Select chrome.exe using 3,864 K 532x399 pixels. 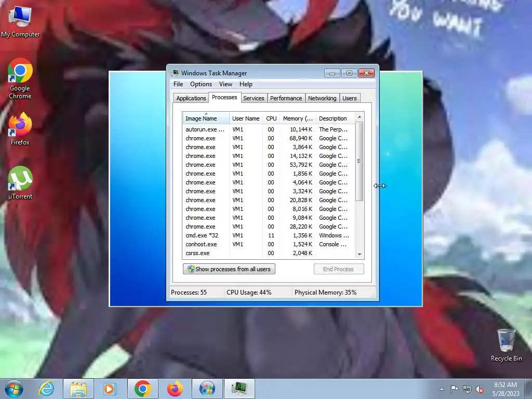tap(269, 147)
